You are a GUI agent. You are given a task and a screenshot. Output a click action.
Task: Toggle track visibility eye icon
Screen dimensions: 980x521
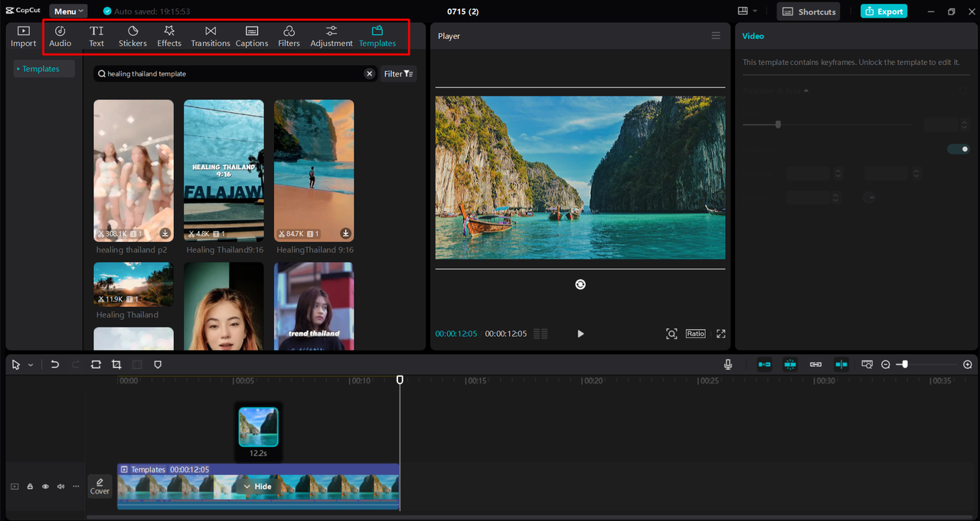45,487
